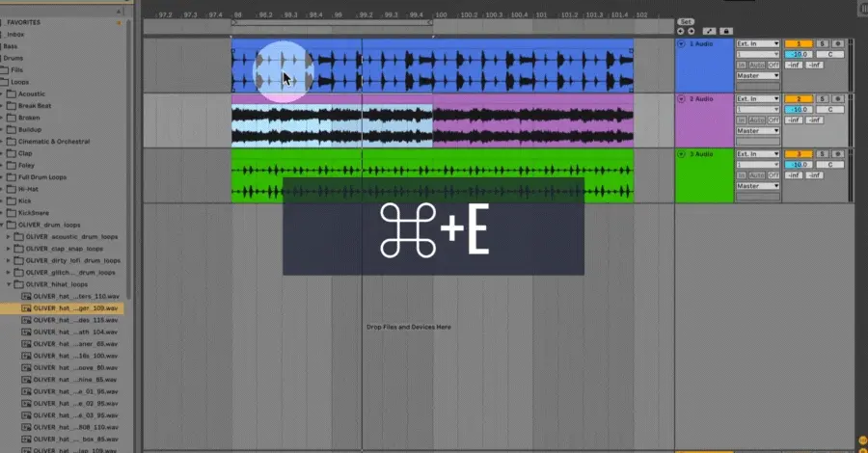Set track 1 monitor to Off
The width and height of the screenshot is (868, 453).
point(773,66)
